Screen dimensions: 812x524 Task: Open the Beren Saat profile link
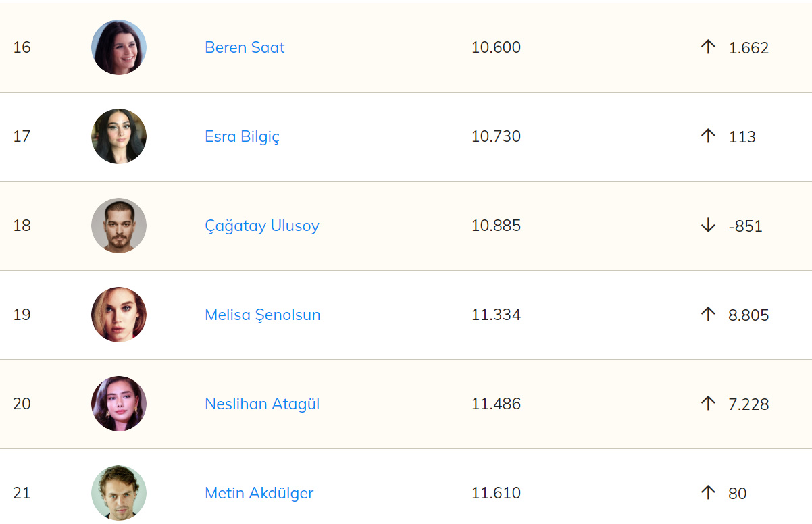(245, 47)
